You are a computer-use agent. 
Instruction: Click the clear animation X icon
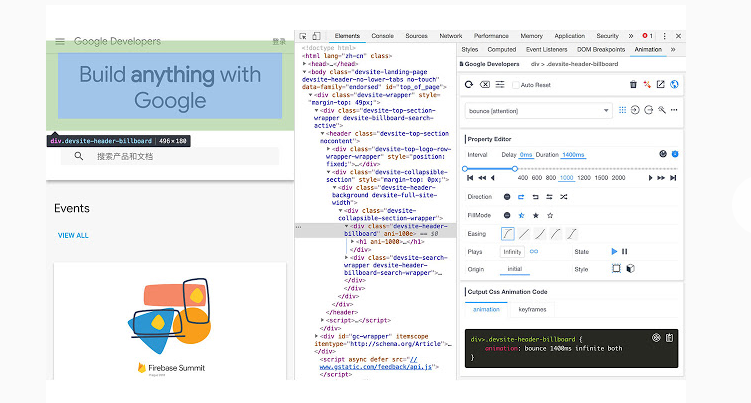pos(485,84)
